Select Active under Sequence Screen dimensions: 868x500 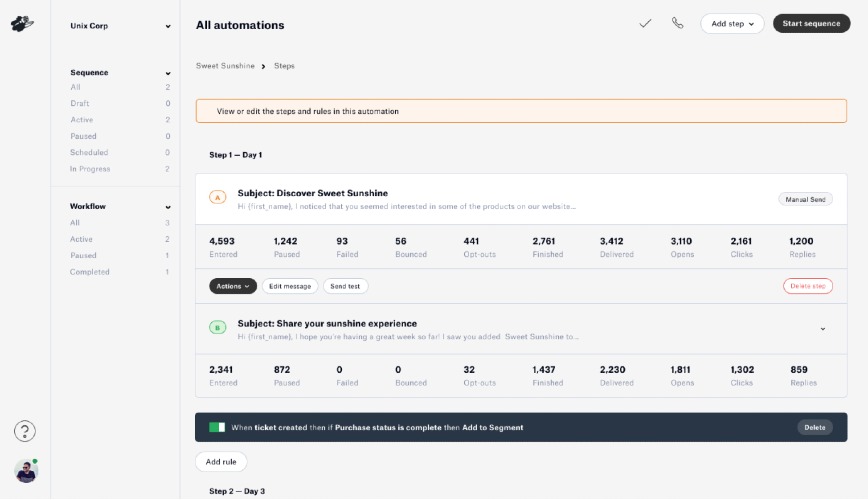point(81,120)
